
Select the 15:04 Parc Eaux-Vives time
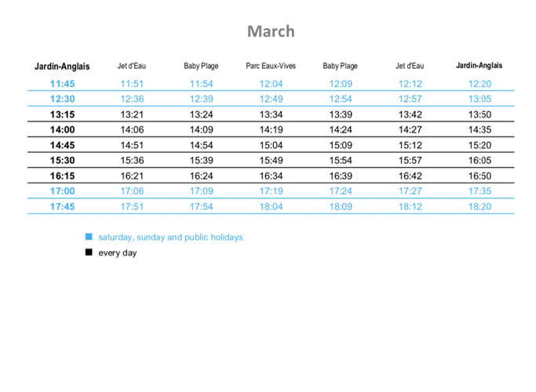[271, 145]
